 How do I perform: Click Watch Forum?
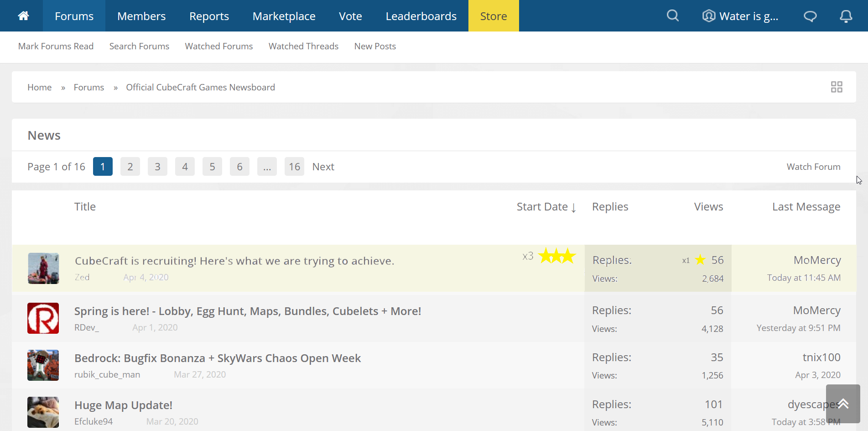click(x=813, y=167)
